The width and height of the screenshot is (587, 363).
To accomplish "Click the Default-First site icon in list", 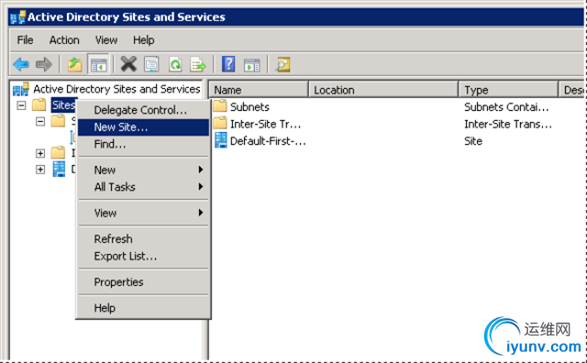I will 220,140.
